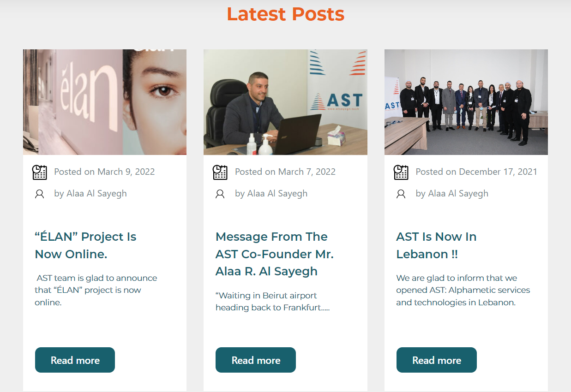Image resolution: width=571 pixels, height=392 pixels.
Task: Read more about AST in Lebanon
Action: (x=437, y=360)
